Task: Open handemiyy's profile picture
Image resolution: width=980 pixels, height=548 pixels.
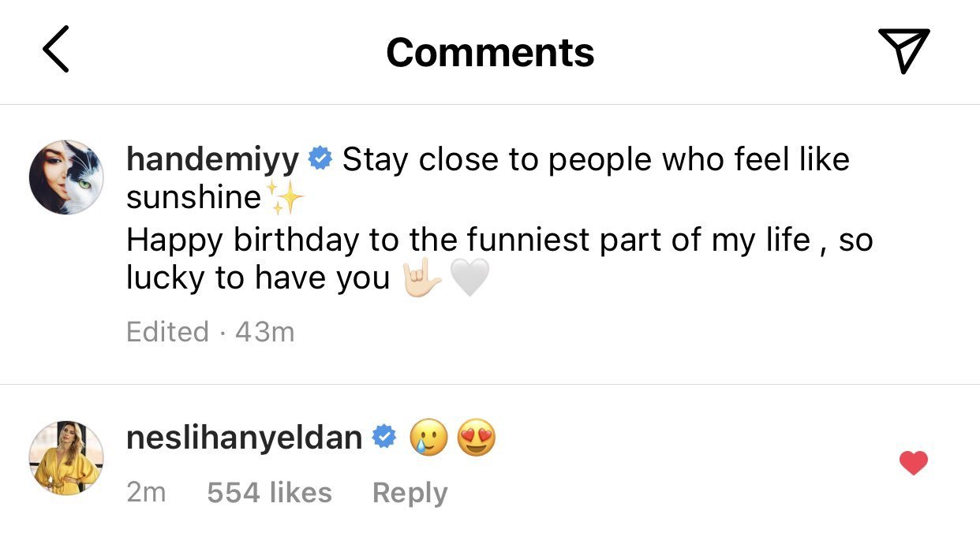Action: pyautogui.click(x=66, y=178)
